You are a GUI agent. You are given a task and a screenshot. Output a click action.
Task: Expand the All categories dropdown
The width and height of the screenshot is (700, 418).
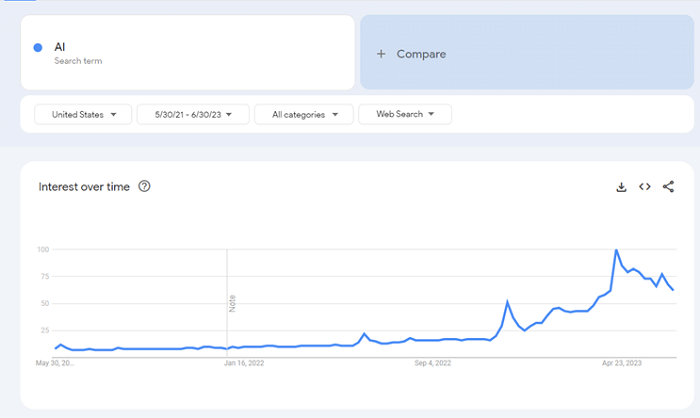click(x=304, y=114)
